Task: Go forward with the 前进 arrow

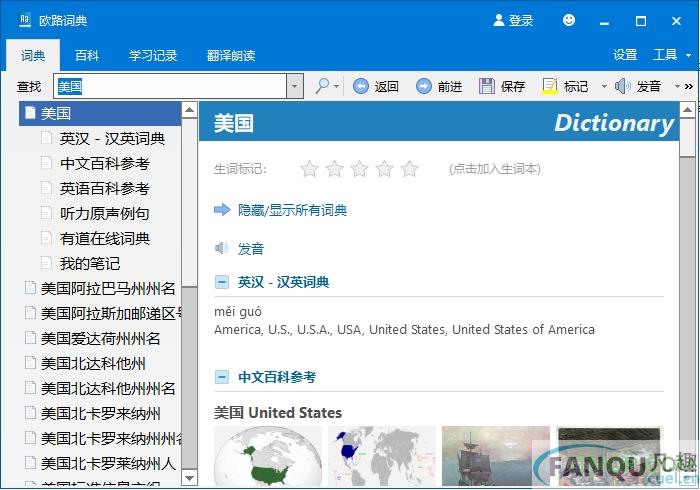Action: coord(424,86)
